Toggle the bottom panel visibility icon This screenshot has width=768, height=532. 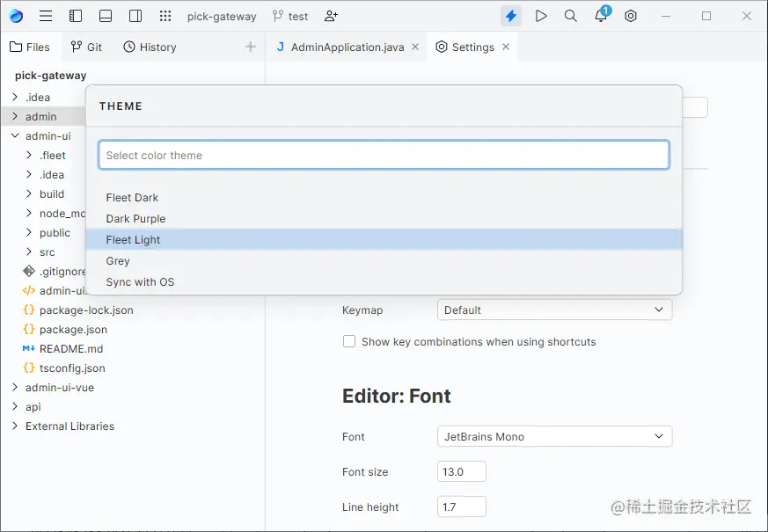106,16
